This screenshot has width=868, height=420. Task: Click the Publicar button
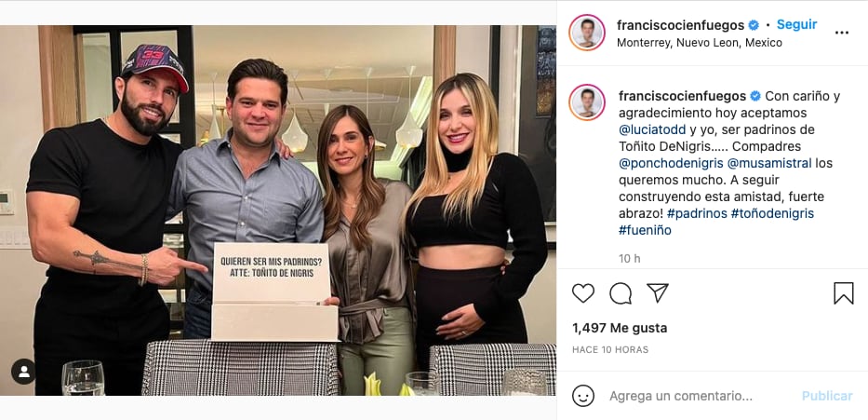tap(827, 396)
